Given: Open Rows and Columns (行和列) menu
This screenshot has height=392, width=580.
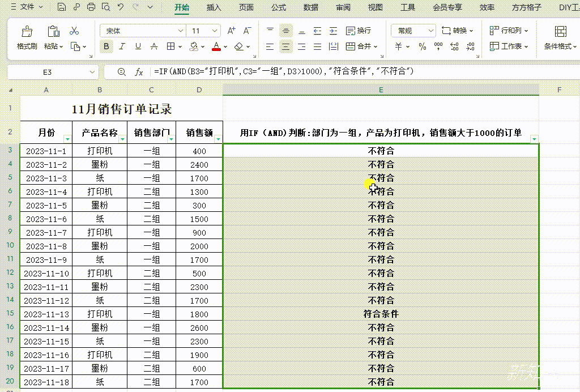Looking at the screenshot, I should pyautogui.click(x=509, y=31).
